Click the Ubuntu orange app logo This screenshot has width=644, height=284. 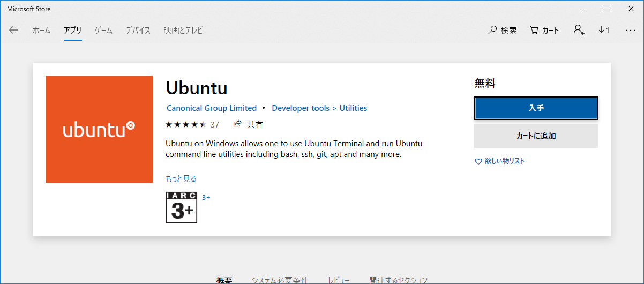[99, 129]
